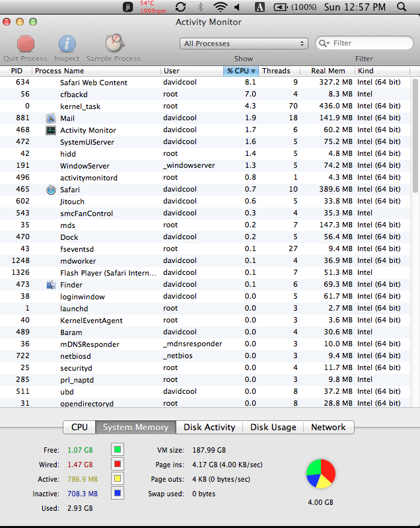
Task: Open the All Processes dropdown
Action: (x=244, y=44)
